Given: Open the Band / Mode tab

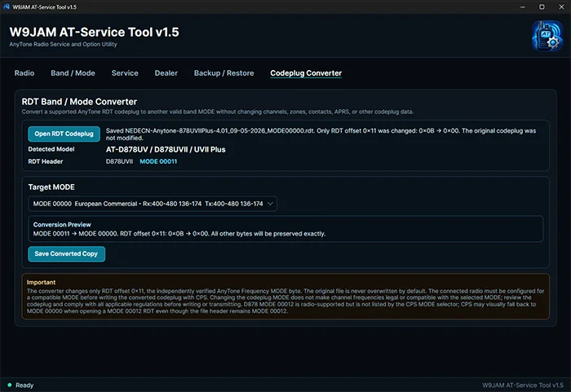Looking at the screenshot, I should 73,73.
